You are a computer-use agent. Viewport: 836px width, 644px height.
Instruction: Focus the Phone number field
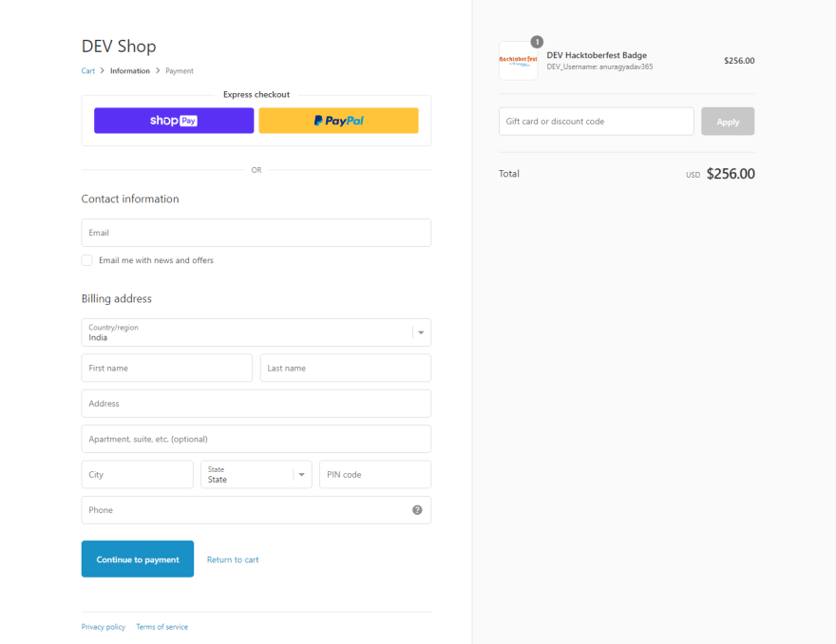pyautogui.click(x=256, y=510)
